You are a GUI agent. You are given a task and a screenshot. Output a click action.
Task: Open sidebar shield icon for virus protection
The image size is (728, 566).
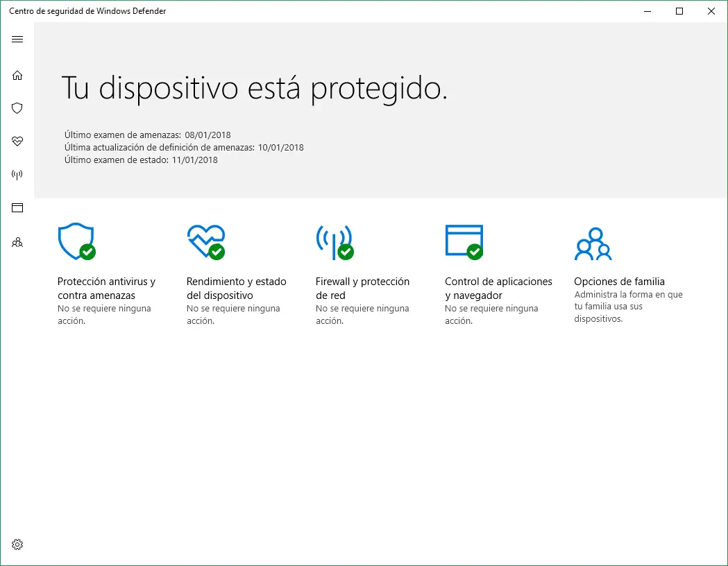coord(17,109)
